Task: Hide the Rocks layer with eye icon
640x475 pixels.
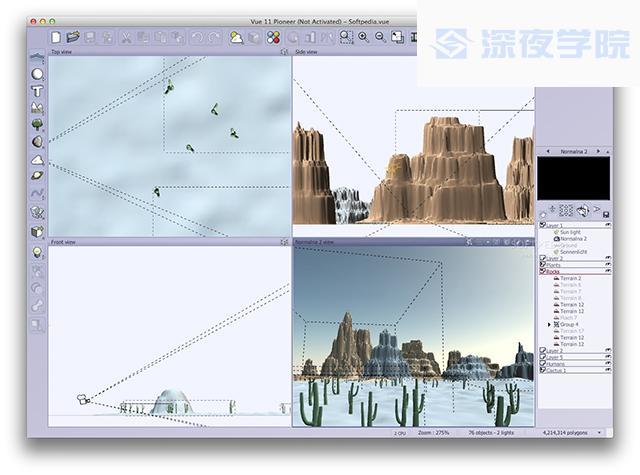Action: (x=607, y=271)
